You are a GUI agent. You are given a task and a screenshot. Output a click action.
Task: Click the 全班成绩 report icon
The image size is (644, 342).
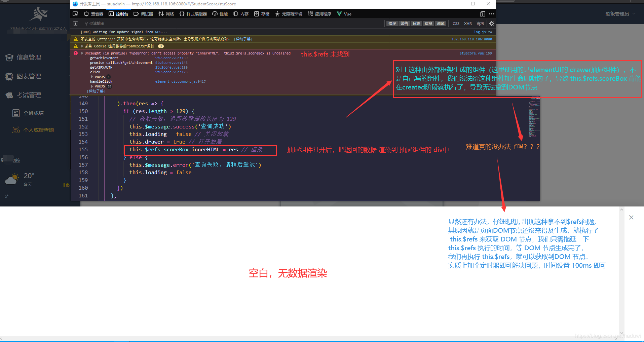pyautogui.click(x=16, y=113)
